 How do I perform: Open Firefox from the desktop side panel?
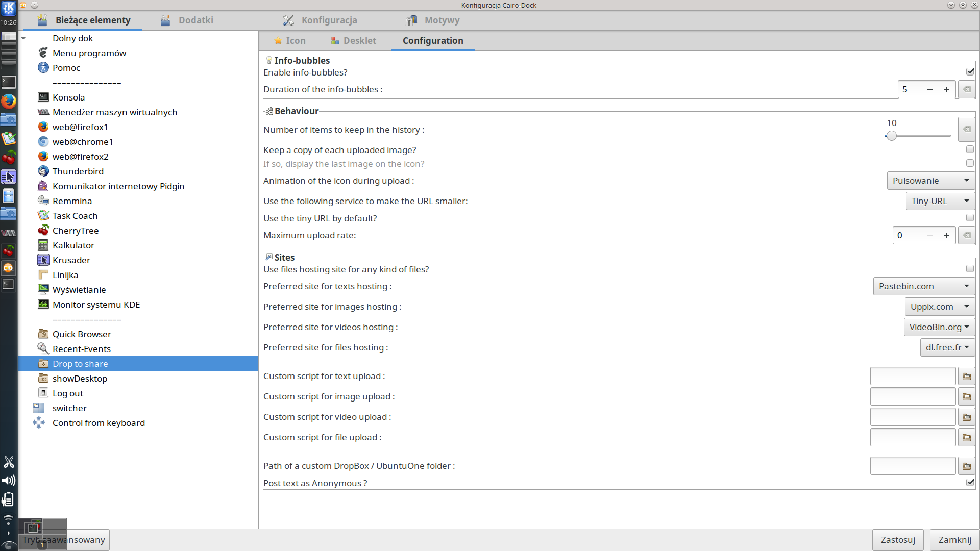point(8,101)
